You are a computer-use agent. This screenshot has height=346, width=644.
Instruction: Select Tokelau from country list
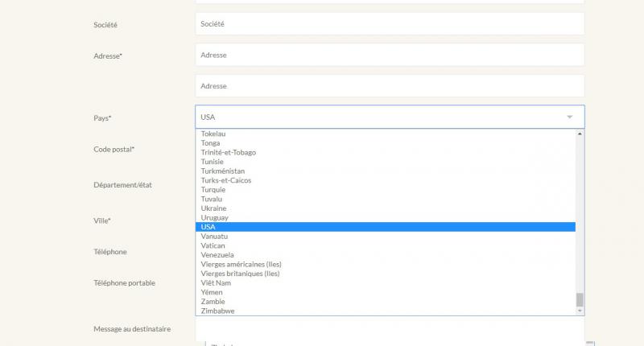click(x=214, y=134)
